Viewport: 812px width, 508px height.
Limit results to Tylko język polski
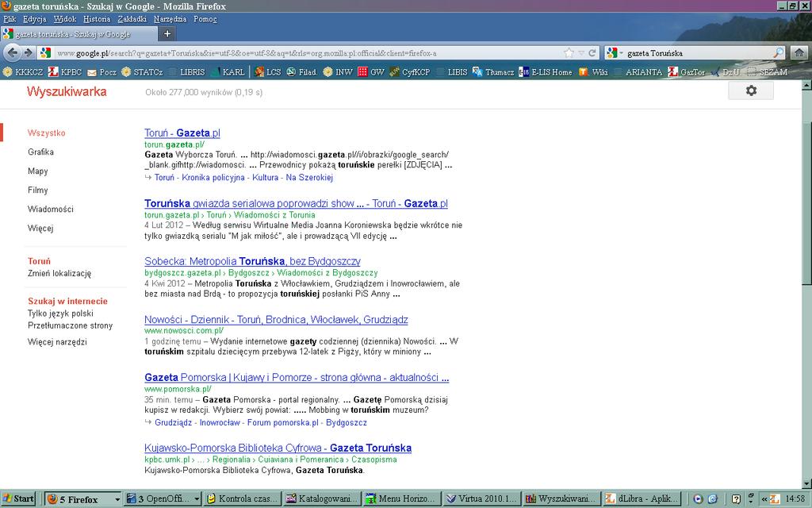click(60, 313)
